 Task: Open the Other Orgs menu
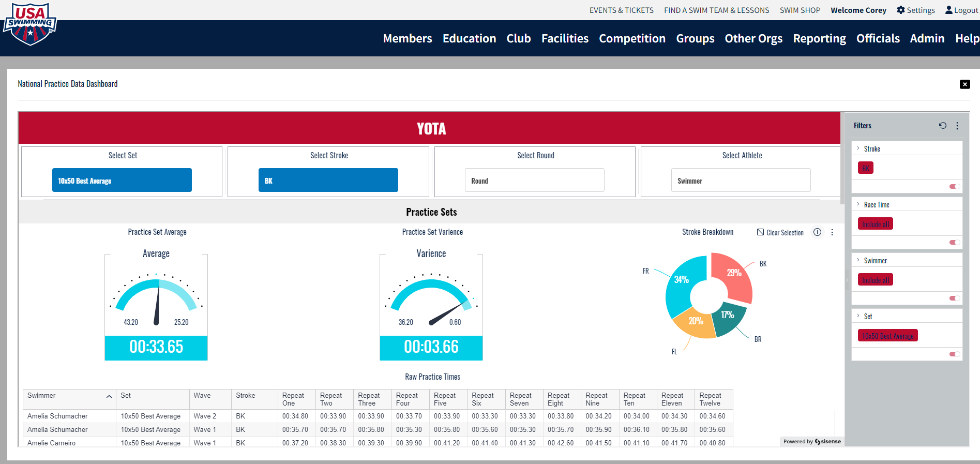coord(753,38)
